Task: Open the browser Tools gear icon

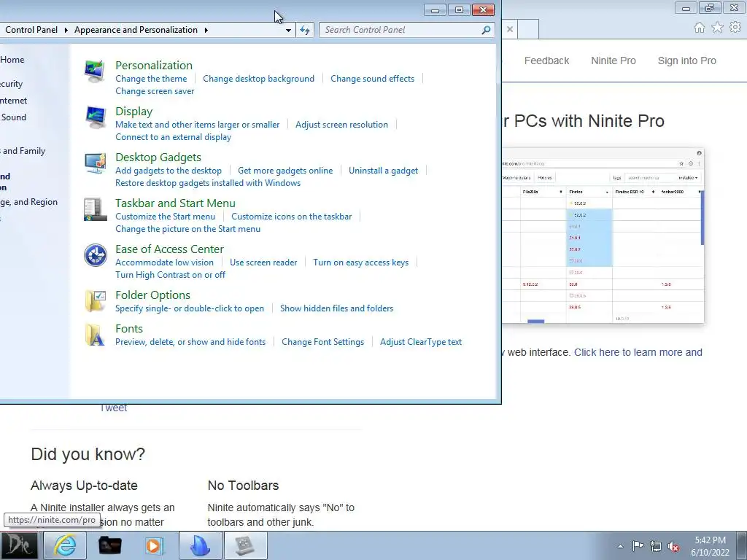Action: pyautogui.click(x=735, y=28)
